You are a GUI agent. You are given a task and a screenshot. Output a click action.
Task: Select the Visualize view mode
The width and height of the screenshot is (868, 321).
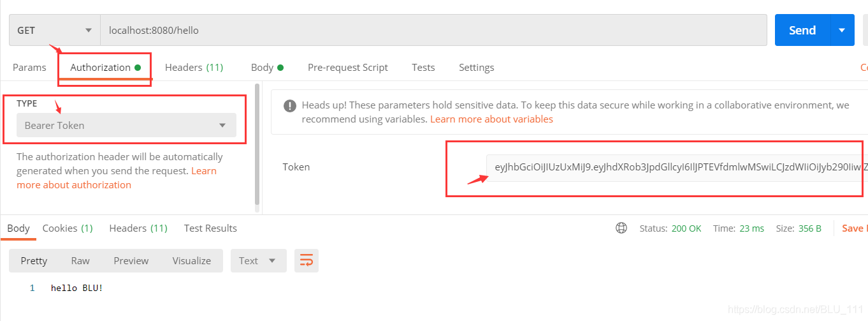tap(192, 260)
